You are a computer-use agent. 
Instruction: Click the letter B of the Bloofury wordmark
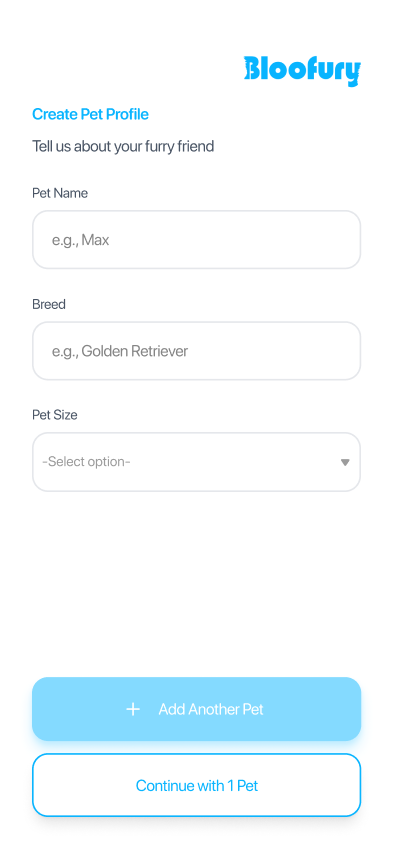coord(252,68)
